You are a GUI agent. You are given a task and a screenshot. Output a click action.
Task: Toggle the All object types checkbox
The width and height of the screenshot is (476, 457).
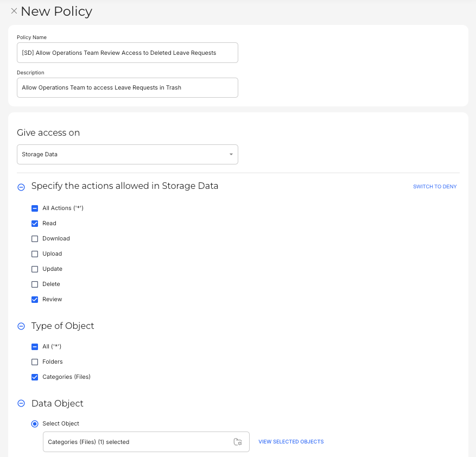[x=35, y=347]
